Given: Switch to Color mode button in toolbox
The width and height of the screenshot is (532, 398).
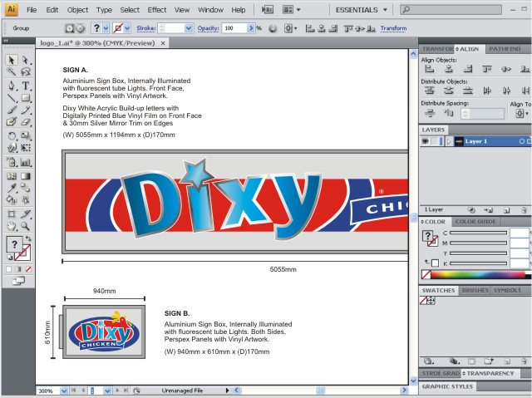Looking at the screenshot, I should click(x=8, y=269).
